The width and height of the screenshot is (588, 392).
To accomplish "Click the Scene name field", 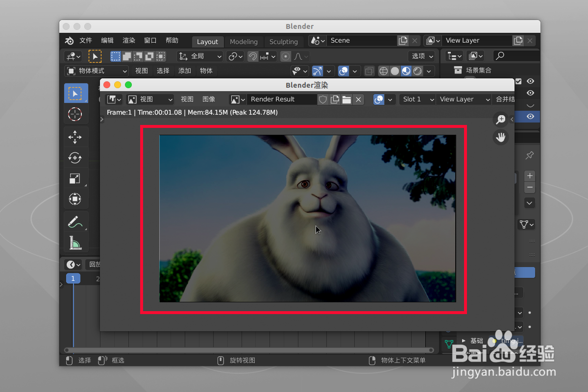I will 362,41.
